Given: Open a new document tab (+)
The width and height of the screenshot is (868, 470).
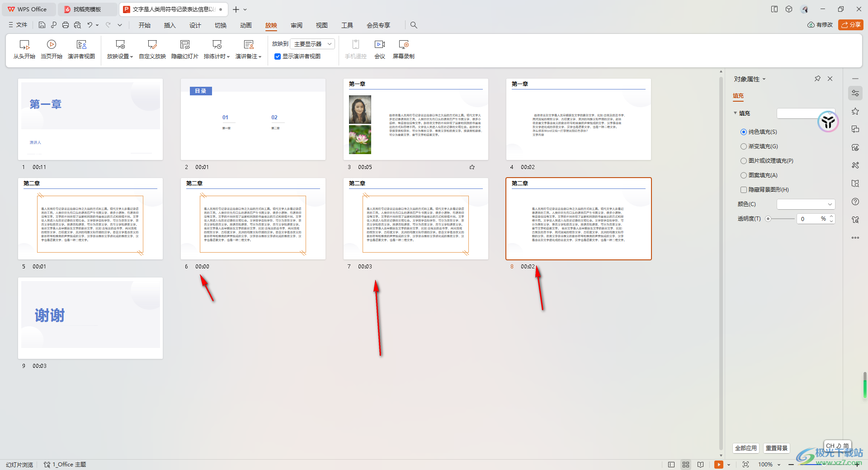Looking at the screenshot, I should [x=236, y=9].
